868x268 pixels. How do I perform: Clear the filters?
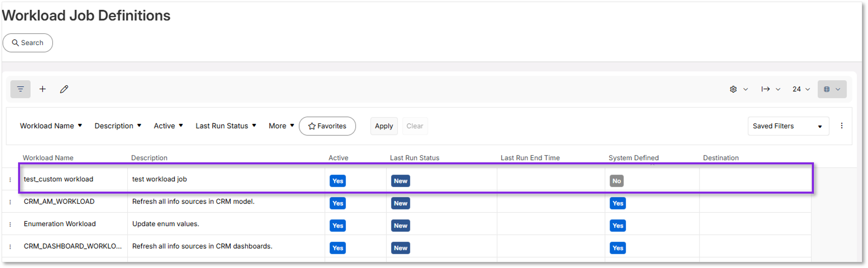tap(414, 126)
